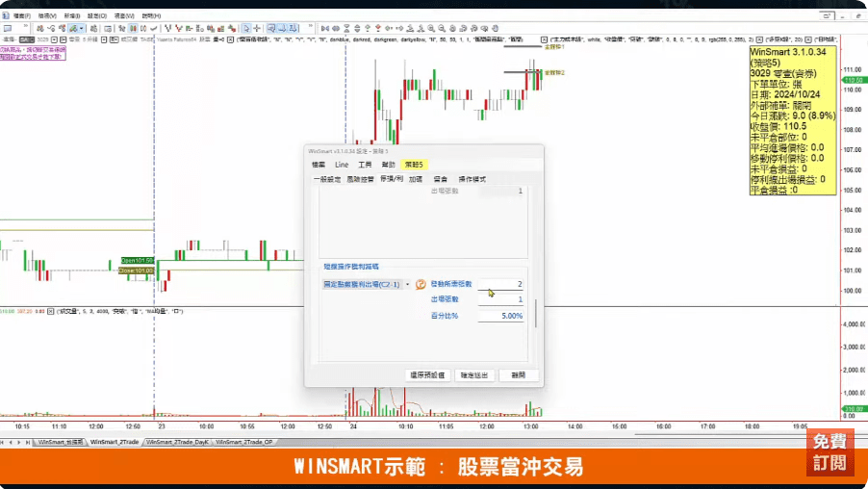Click the highlighted 策略5 menu item
The height and width of the screenshot is (489, 868).
pyautogui.click(x=414, y=165)
